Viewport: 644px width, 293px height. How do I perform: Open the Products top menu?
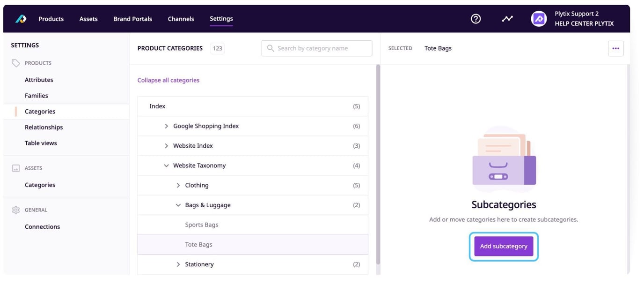click(x=51, y=19)
